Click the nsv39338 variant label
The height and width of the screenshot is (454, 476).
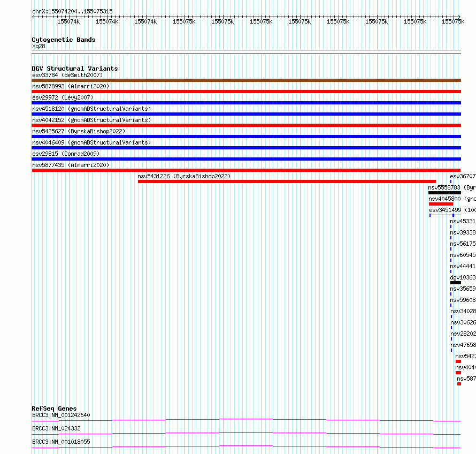(463, 232)
